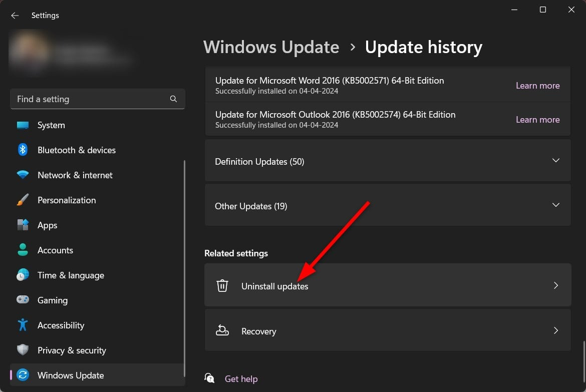This screenshot has height=392, width=586.
Task: Open Time & language page
Action: tap(98, 275)
